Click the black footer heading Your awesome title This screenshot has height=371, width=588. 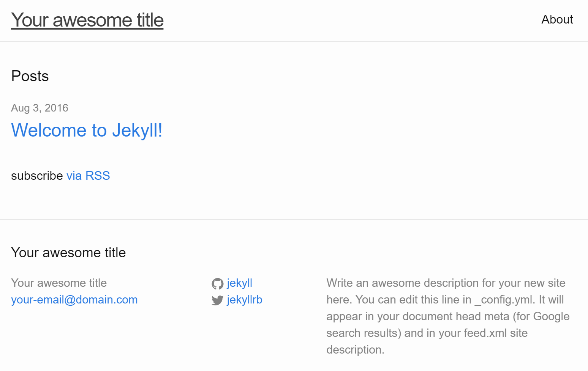click(68, 253)
